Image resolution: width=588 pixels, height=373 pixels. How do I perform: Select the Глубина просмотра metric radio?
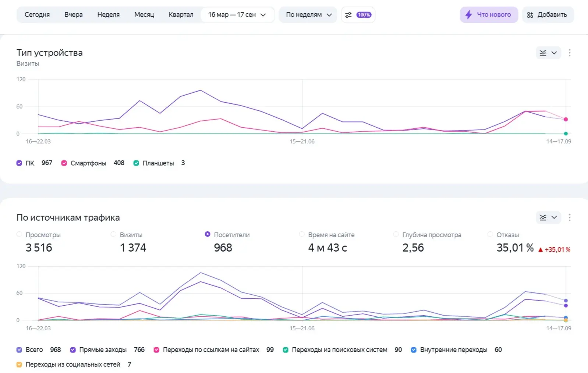[396, 234]
